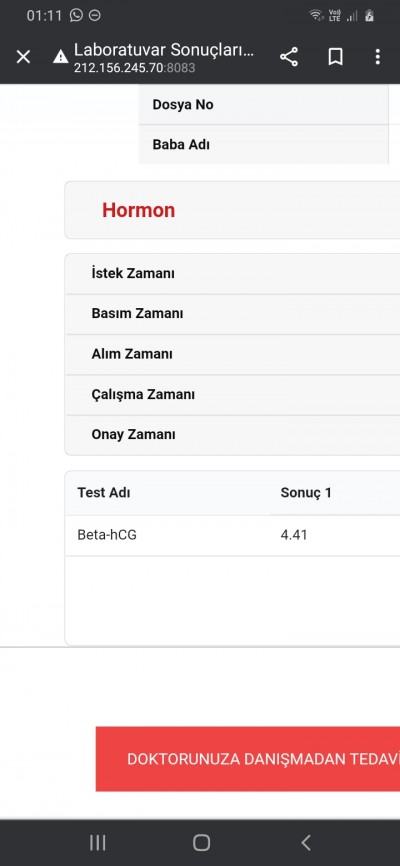This screenshot has width=400, height=866.
Task: Tap the 4.41 result value
Action: tap(294, 535)
